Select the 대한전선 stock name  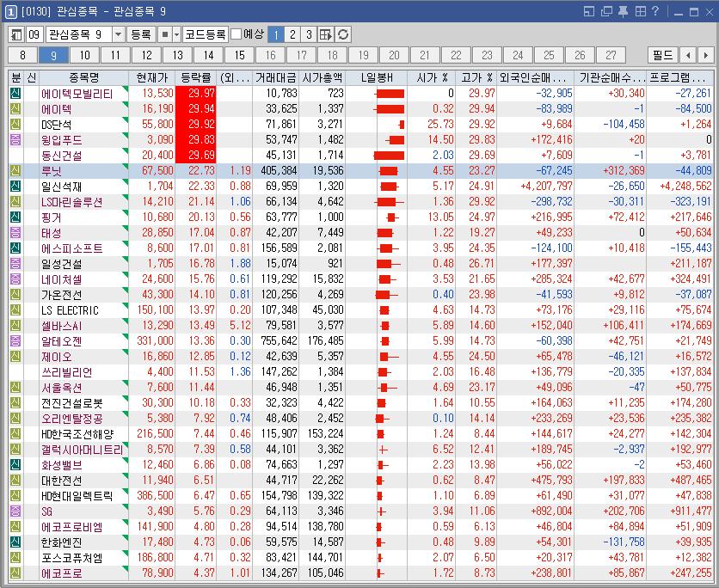(x=61, y=481)
